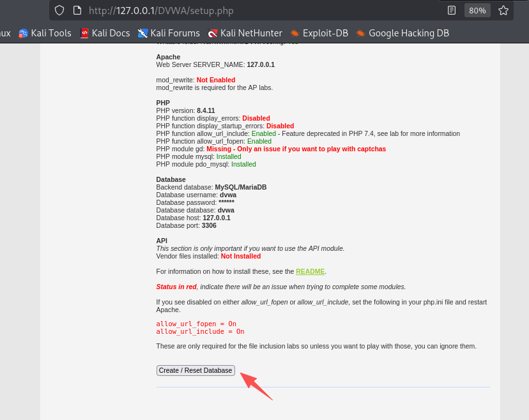
Task: Bookmark this page with the star icon
Action: coord(503,10)
